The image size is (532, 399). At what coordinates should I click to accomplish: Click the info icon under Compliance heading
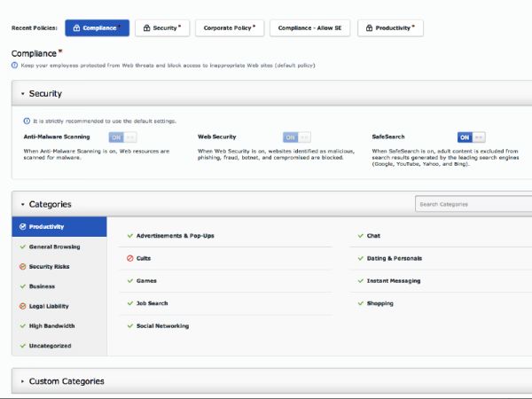pos(14,65)
